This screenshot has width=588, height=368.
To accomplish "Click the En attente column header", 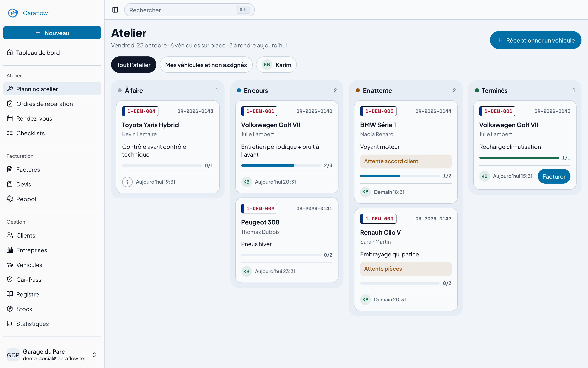I will (406, 91).
